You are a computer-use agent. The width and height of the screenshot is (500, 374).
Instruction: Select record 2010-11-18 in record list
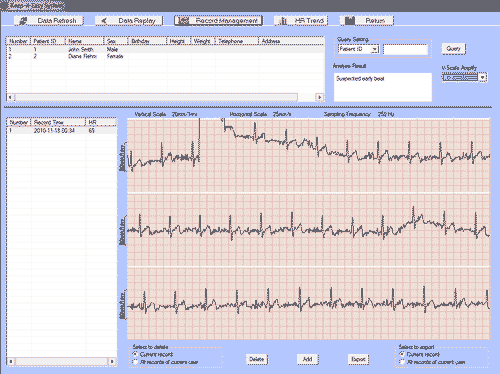point(62,131)
